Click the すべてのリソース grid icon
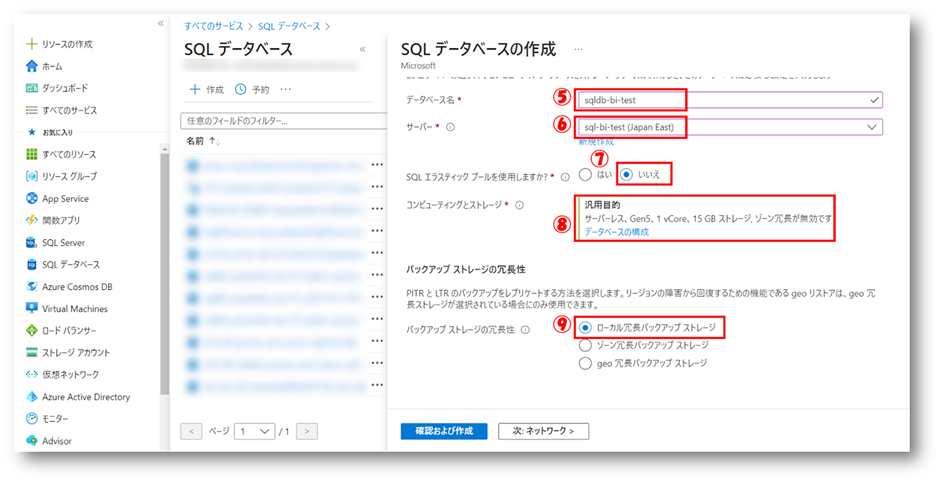The height and width of the screenshot is (483, 941). tap(32, 154)
